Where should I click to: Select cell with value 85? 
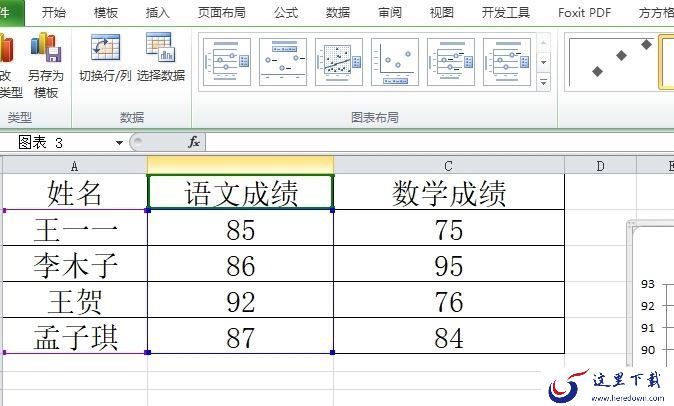coord(240,228)
